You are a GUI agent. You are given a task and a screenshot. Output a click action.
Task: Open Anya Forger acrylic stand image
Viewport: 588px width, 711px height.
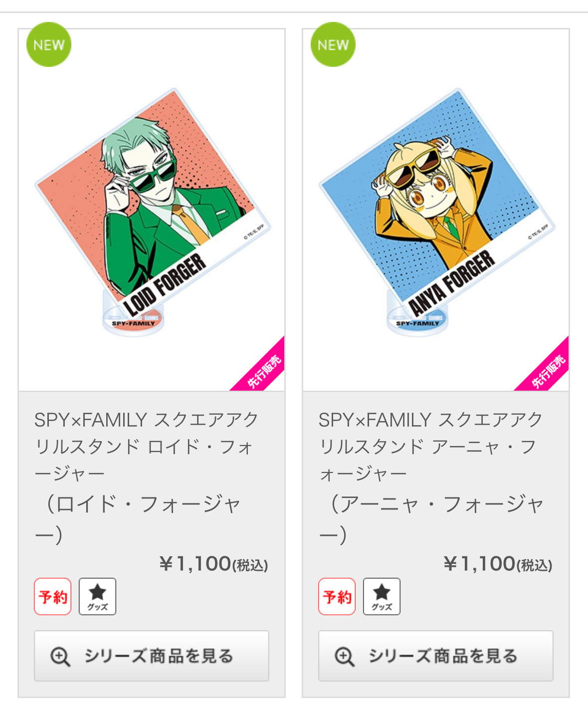[436, 210]
